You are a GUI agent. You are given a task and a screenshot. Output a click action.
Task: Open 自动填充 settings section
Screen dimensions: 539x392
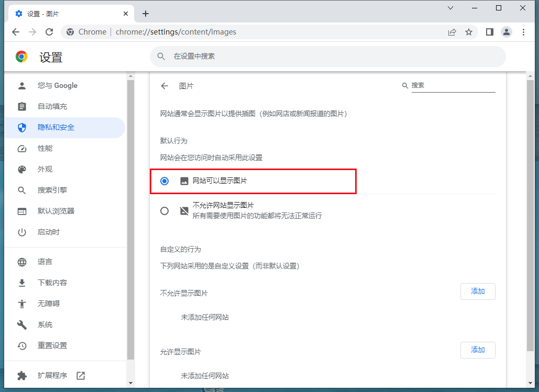[64, 106]
